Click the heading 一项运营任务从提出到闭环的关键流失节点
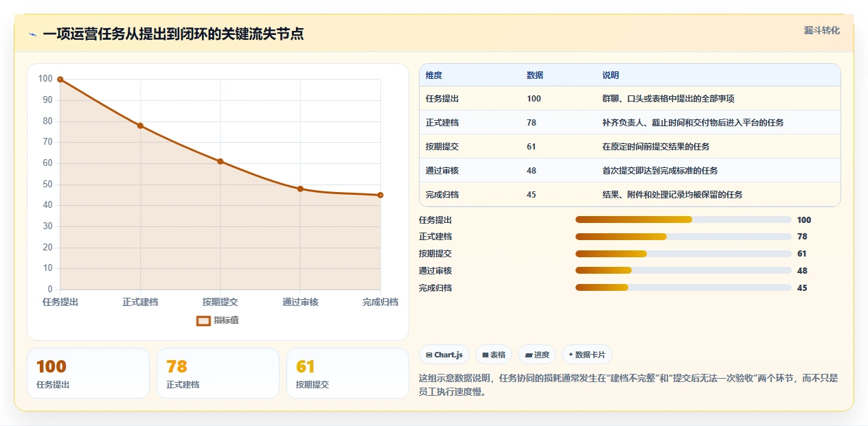868x426 pixels. 173,34
